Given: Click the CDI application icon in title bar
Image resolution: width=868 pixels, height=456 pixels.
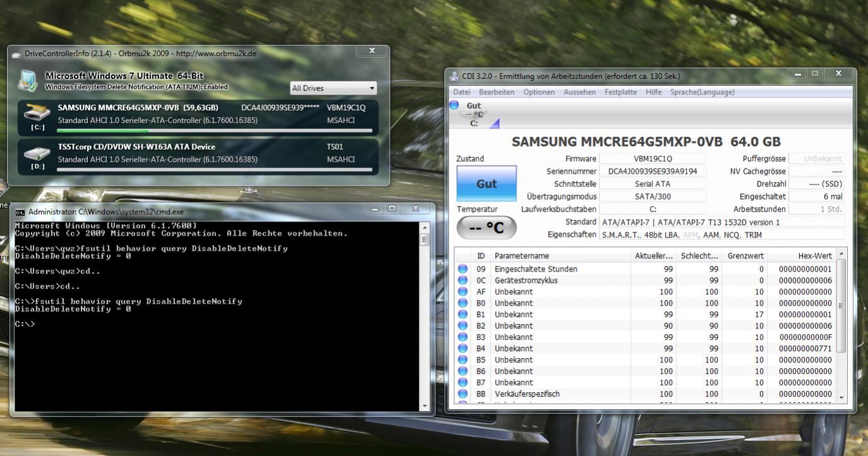Looking at the screenshot, I should [x=454, y=76].
